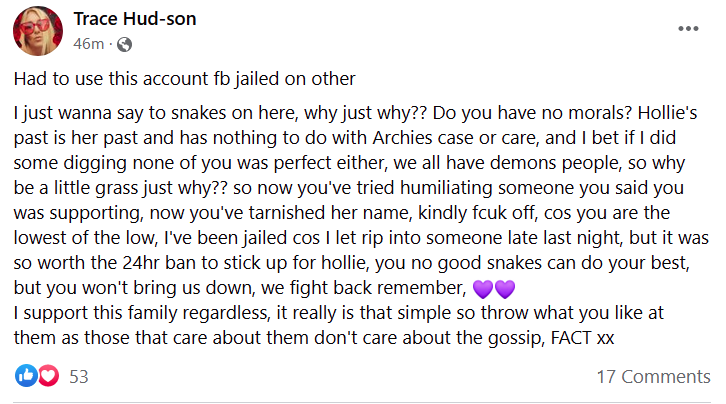Click the second purple heart emoji
The width and height of the screenshot is (726, 404).
[505, 289]
